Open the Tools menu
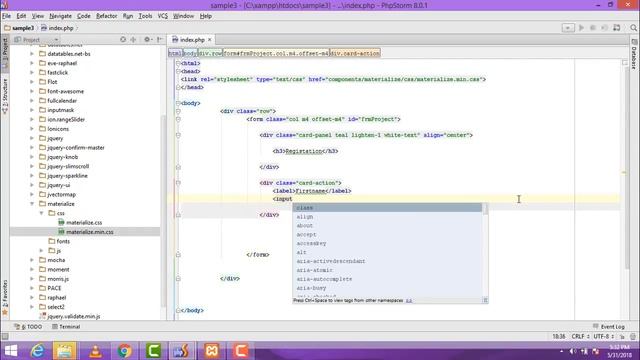This screenshot has height=360, width=640. (x=145, y=16)
